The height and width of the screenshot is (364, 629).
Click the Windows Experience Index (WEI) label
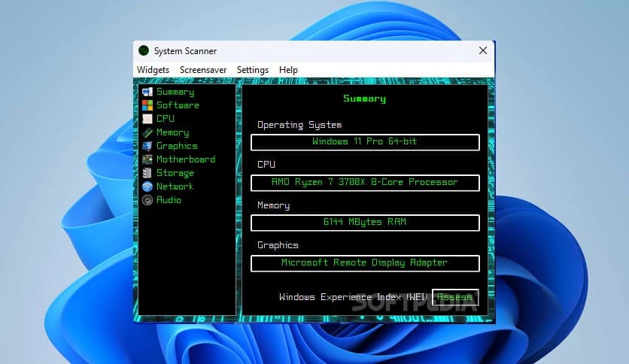point(354,297)
